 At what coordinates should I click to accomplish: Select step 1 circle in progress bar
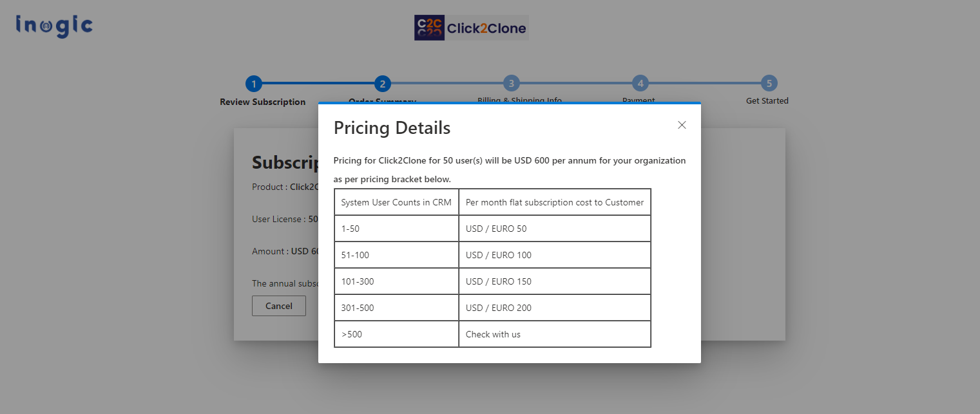coord(254,84)
